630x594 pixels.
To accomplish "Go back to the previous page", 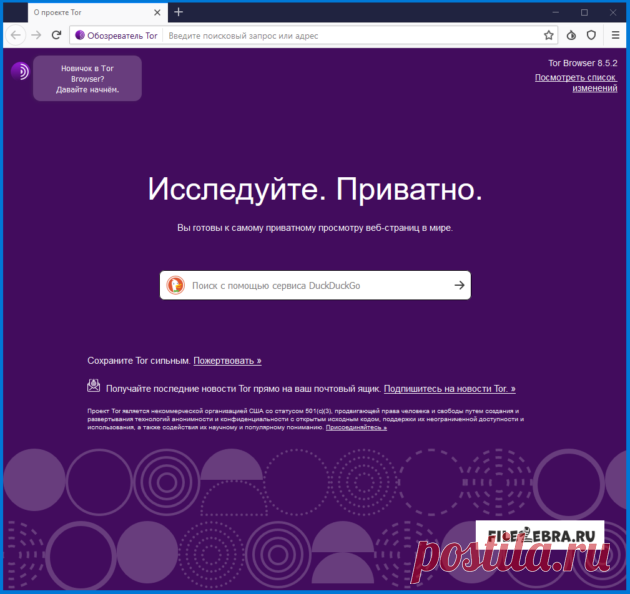I will click(x=16, y=35).
